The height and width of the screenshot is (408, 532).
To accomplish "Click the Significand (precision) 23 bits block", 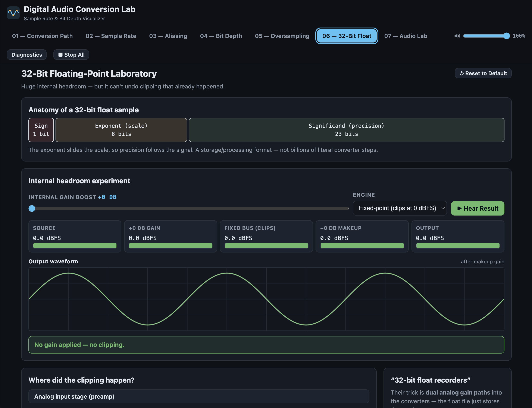I will [x=346, y=130].
